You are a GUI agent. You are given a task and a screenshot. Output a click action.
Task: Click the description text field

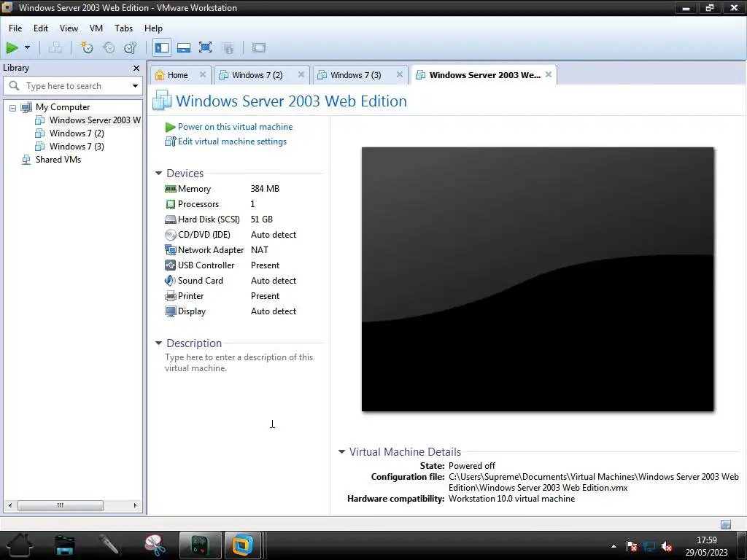coord(239,362)
